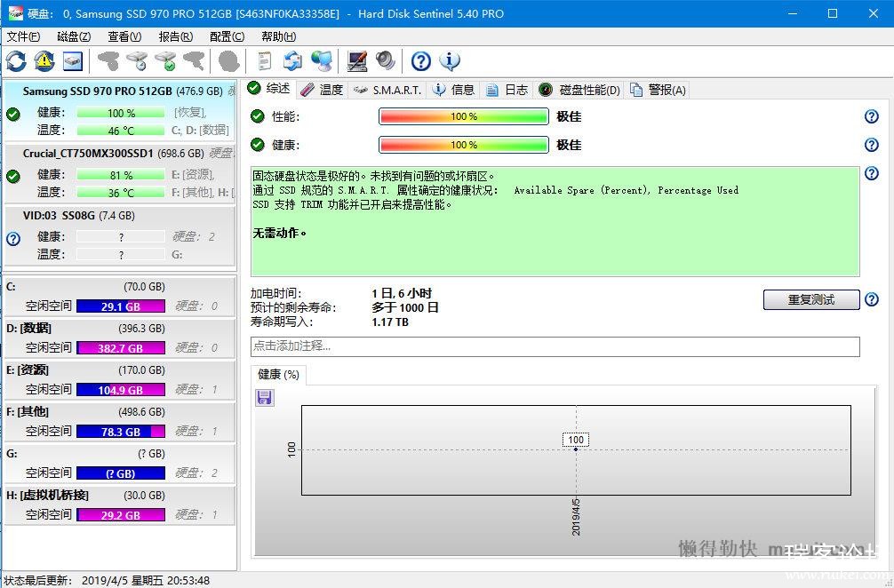Click the help icon beside green status text
The width and height of the screenshot is (894, 588).
click(x=871, y=172)
